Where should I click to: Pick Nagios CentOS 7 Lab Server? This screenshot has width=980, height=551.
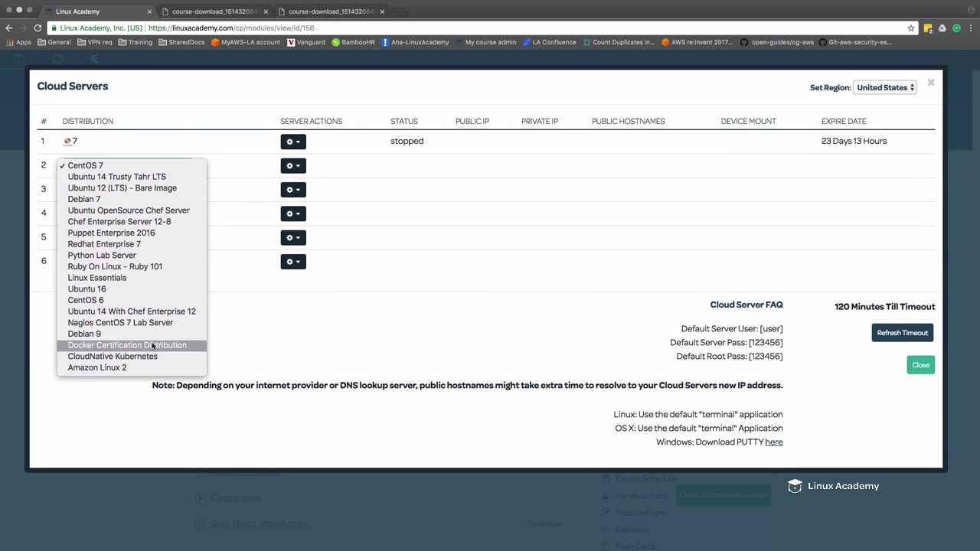(x=132, y=323)
